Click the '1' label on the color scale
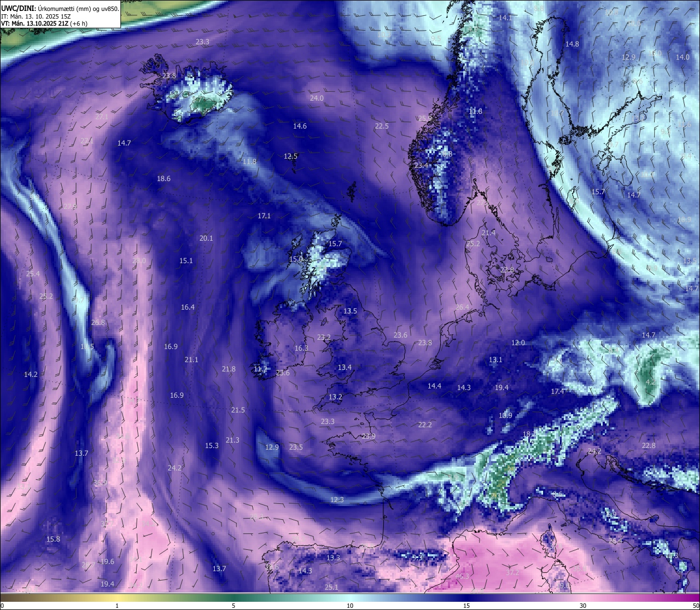 click(x=117, y=606)
